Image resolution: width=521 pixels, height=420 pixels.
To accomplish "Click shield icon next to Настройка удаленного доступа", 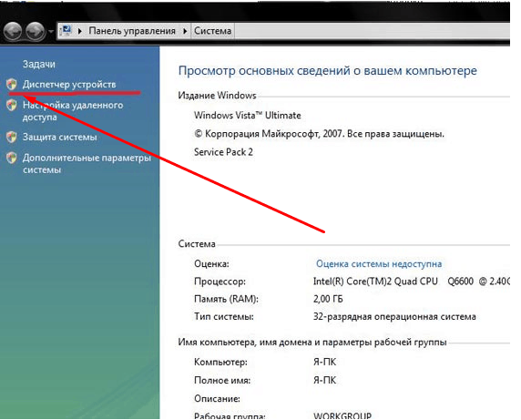I will coord(12,106).
